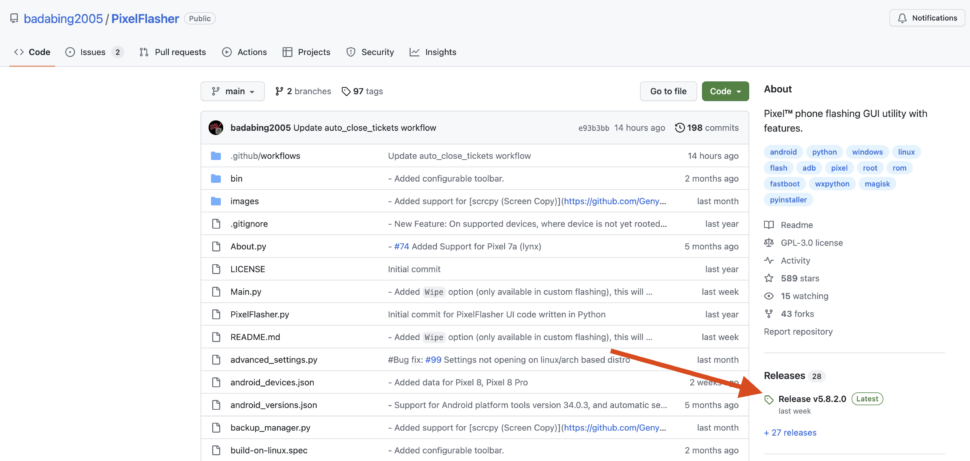Open the Readme link in About
Viewport: 970px width, 461px height.
(789, 225)
